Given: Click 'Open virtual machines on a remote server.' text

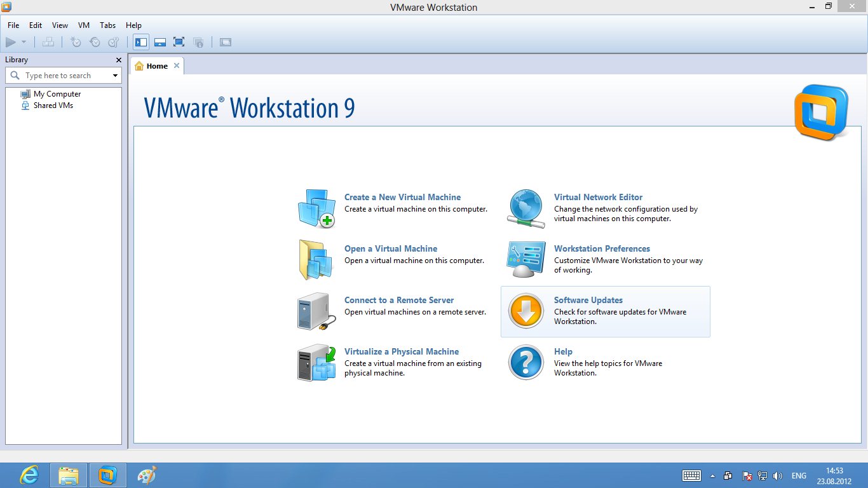Looking at the screenshot, I should (416, 312).
